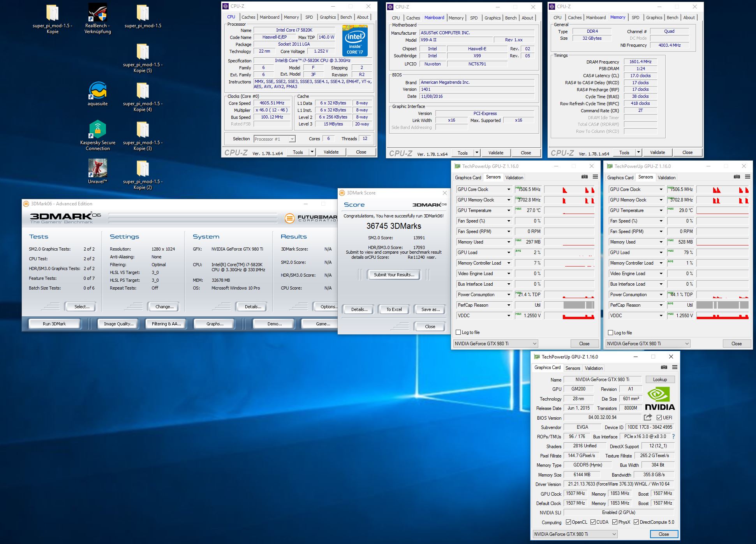
Task: Open Graphics Card tab in left GPU-Z sensors
Action: pyautogui.click(x=468, y=178)
